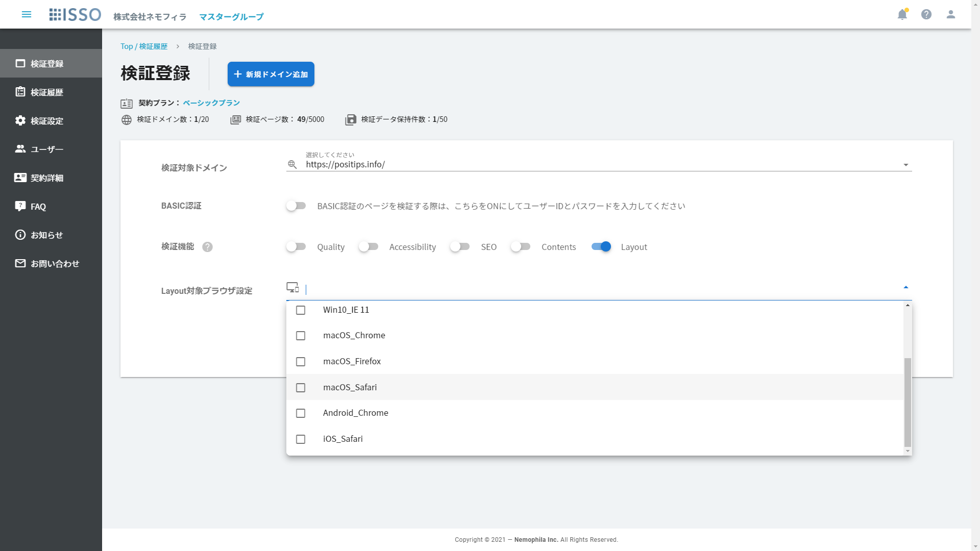
Task: Open the help question mark icon
Action: tap(926, 14)
